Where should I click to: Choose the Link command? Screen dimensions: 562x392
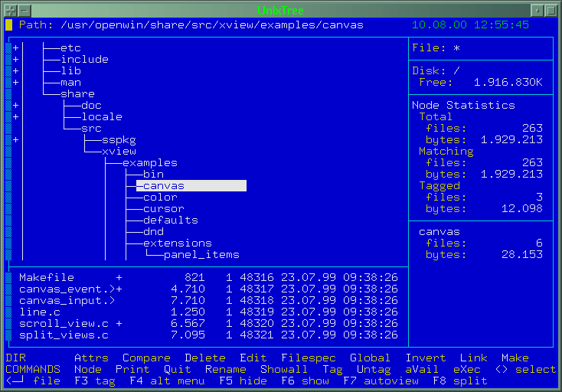(x=473, y=358)
